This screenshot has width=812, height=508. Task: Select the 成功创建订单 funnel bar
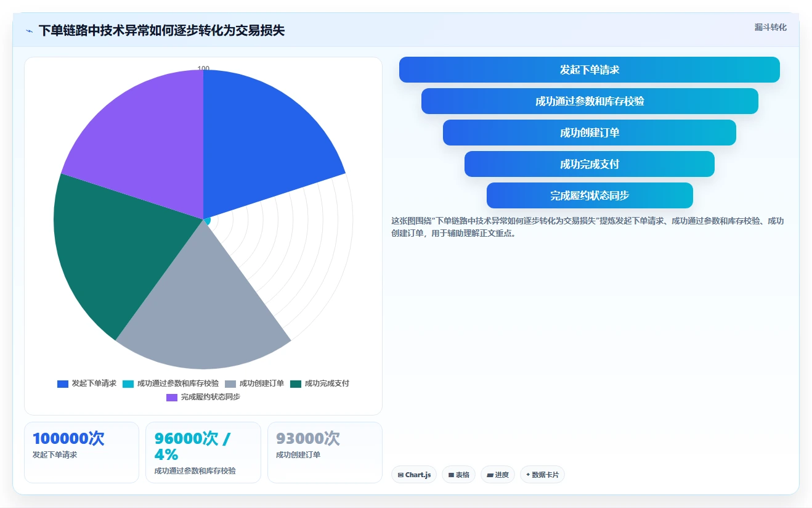pos(589,133)
